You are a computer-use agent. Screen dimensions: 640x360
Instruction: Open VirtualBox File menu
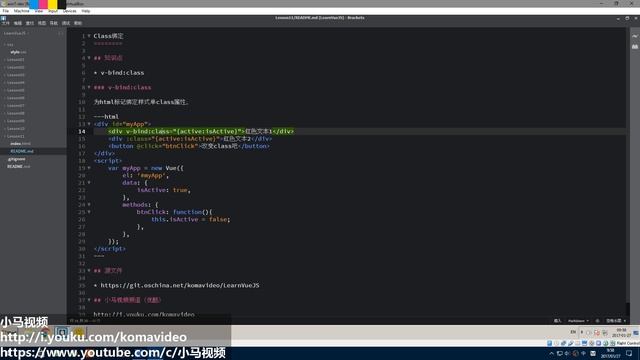pyautogui.click(x=6, y=11)
